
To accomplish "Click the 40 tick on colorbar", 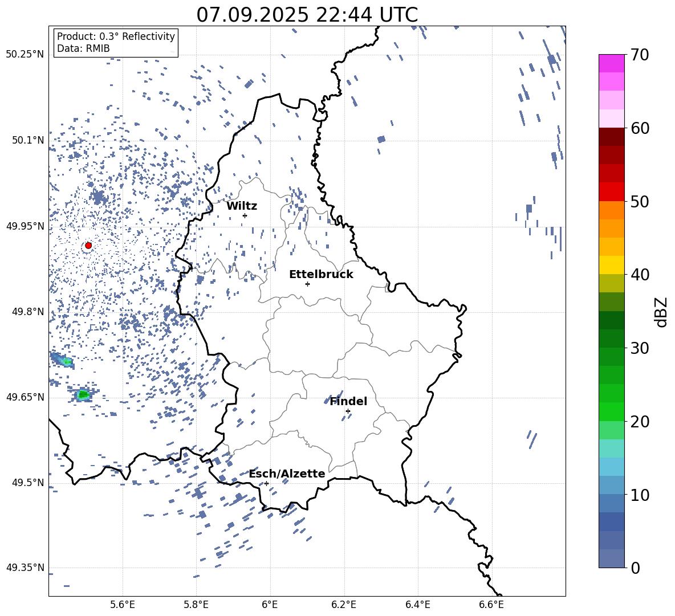I will click(x=640, y=275).
